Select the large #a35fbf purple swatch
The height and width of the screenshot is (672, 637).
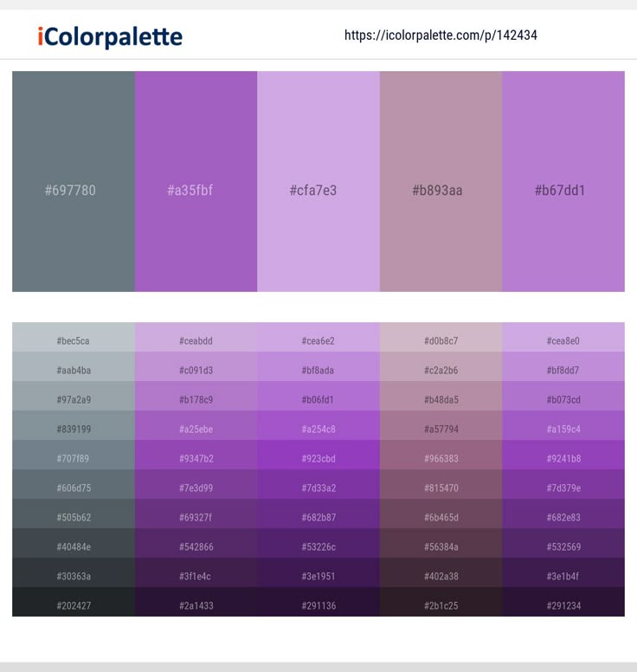[x=196, y=181]
